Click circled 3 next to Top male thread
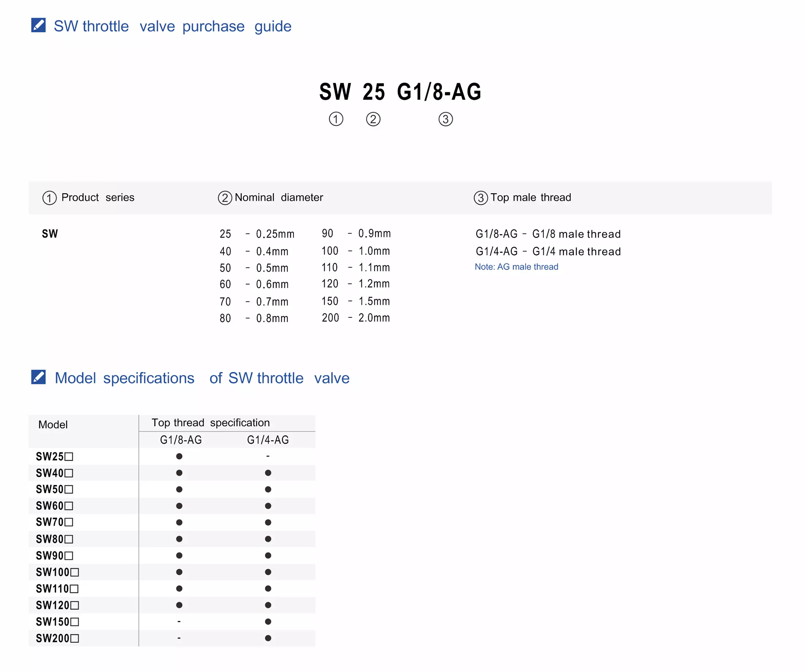805x672 pixels. click(x=481, y=198)
